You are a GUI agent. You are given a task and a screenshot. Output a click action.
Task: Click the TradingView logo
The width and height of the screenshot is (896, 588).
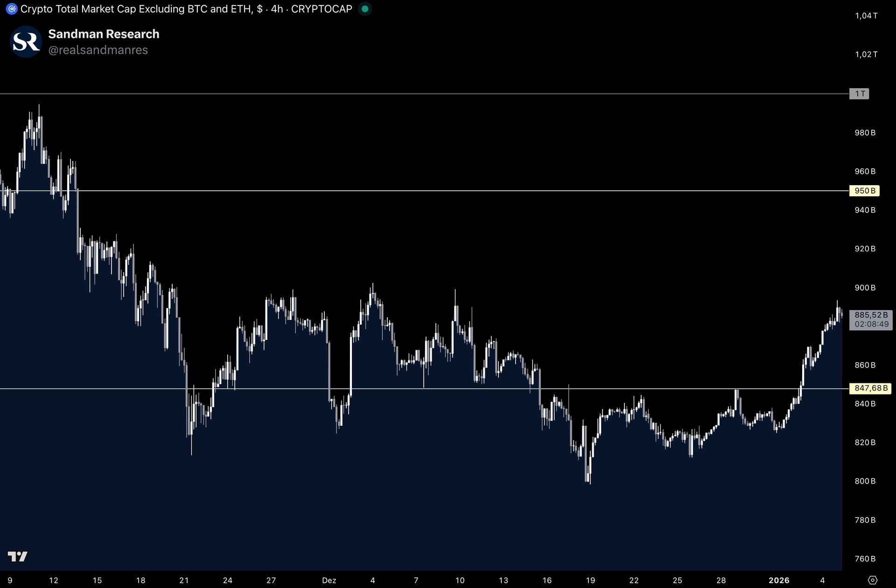(18, 556)
